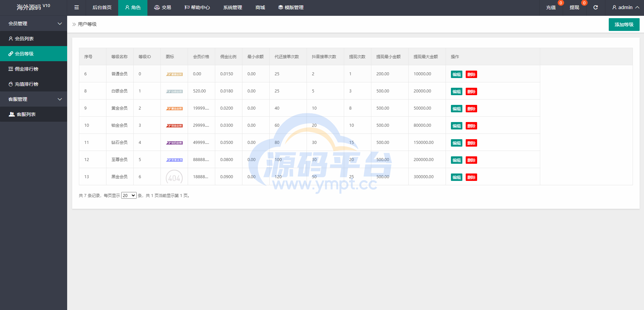Select the 角色 top menu

(133, 7)
